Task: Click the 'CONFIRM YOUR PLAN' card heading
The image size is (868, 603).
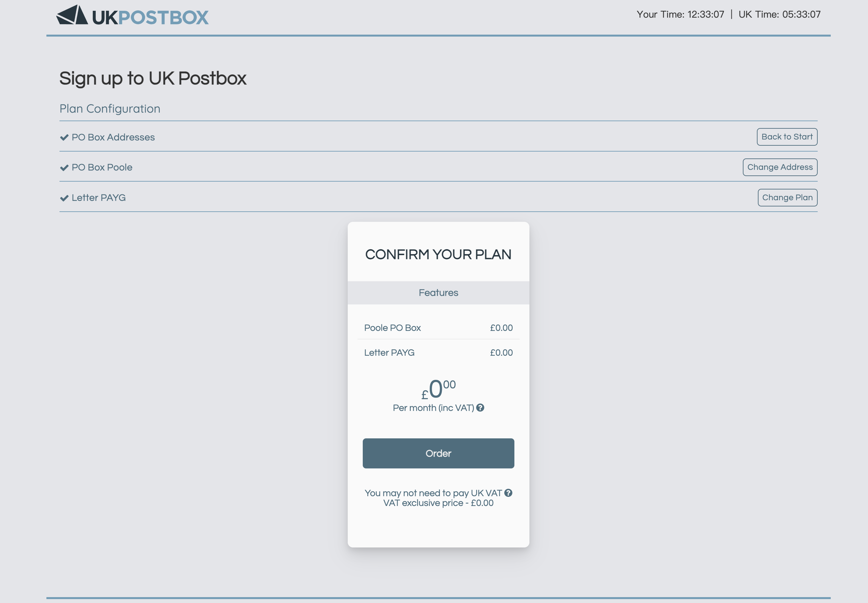Action: coord(438,254)
